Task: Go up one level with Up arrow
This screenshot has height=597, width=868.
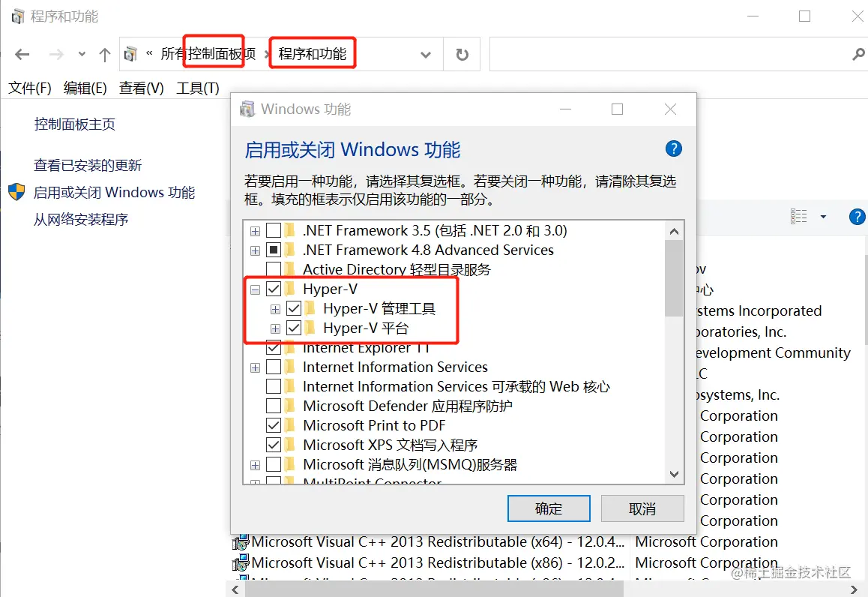Action: click(105, 54)
